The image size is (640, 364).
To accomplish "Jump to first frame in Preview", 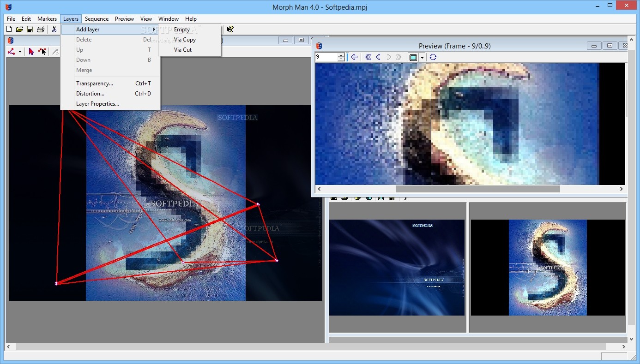I will tap(368, 57).
